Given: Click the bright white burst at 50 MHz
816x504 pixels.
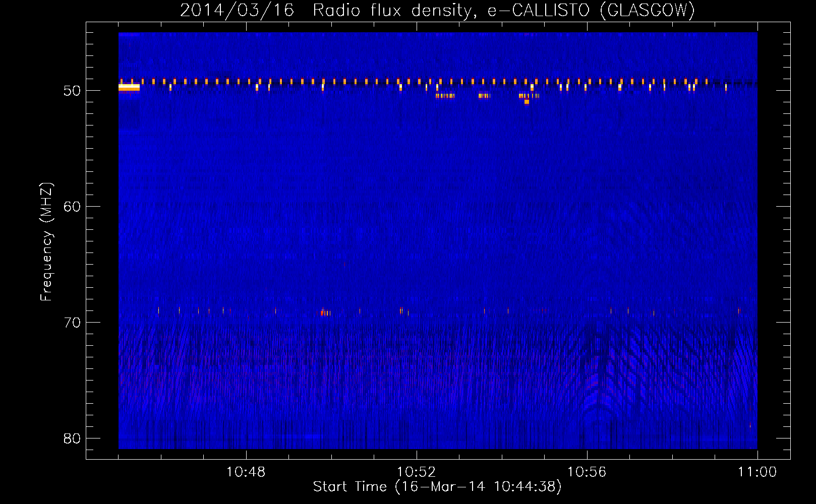Looking at the screenshot, I should tap(129, 88).
